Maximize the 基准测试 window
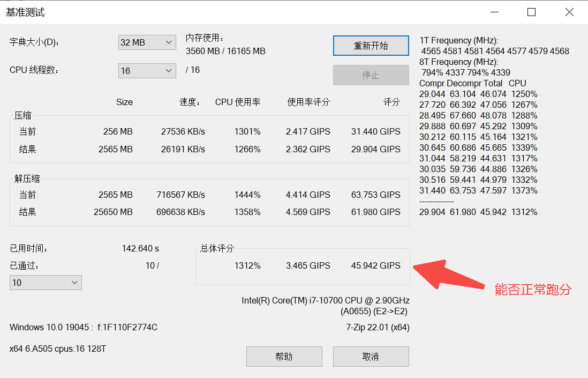The height and width of the screenshot is (378, 588). tap(531, 12)
